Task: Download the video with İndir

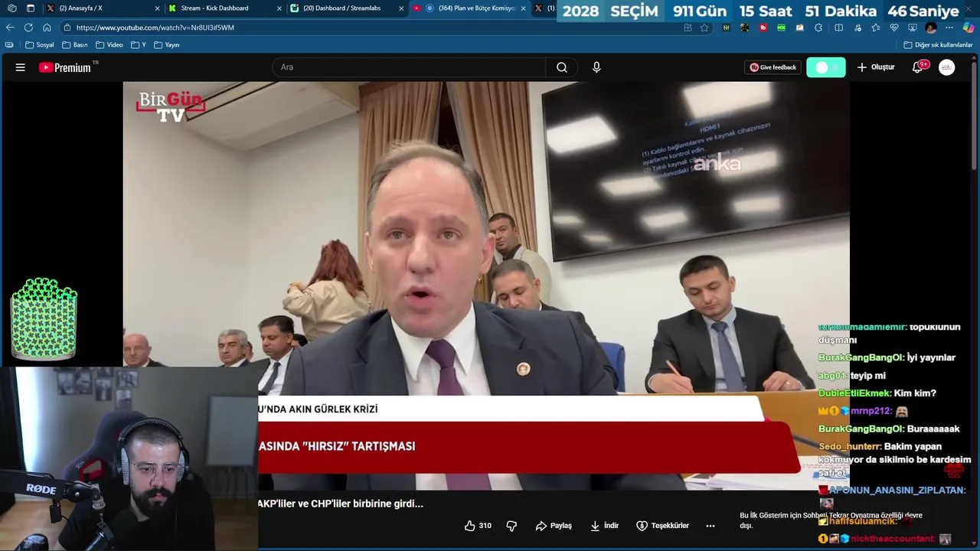Action: coord(605,526)
